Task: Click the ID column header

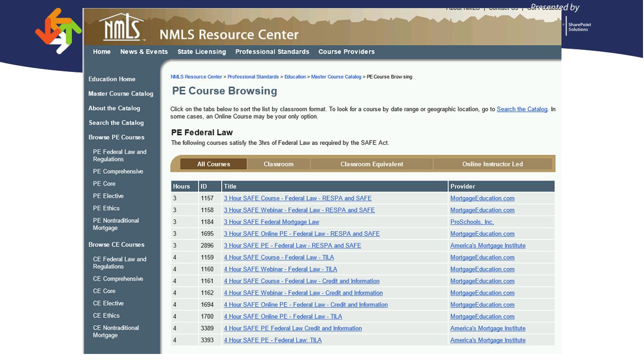Action: [x=210, y=187]
